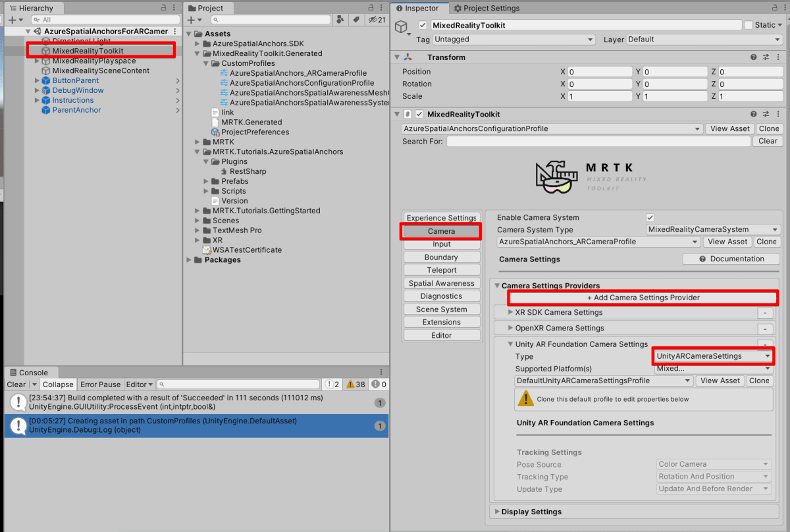Open the Static flags dropdown arrow
Viewport: 790px width, 532px height.
click(781, 25)
